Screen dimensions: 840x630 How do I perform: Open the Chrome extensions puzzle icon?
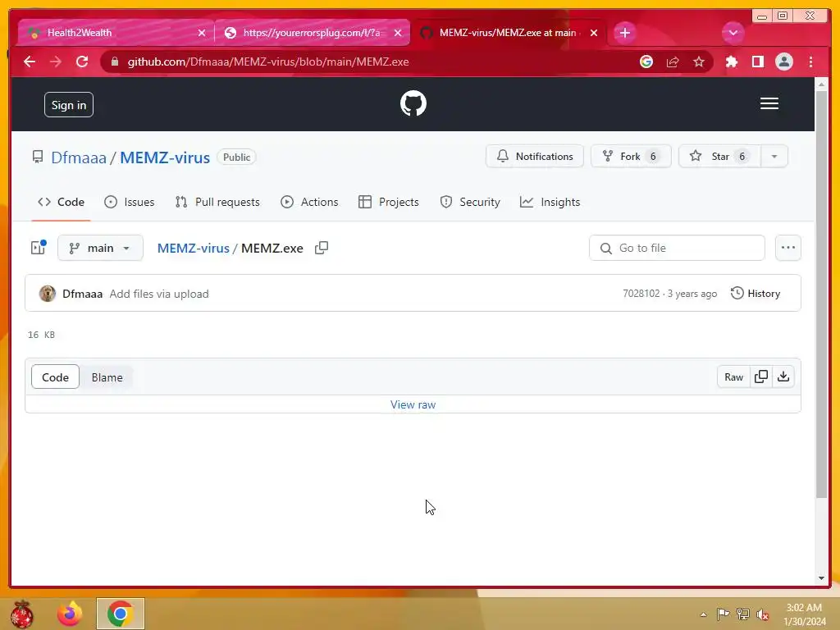tap(731, 62)
